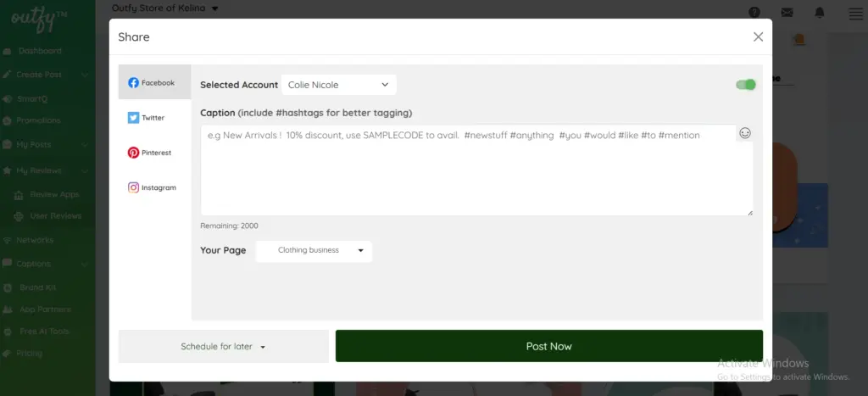The height and width of the screenshot is (396, 868).
Task: Open the emoji picker smiley icon
Action: point(745,133)
